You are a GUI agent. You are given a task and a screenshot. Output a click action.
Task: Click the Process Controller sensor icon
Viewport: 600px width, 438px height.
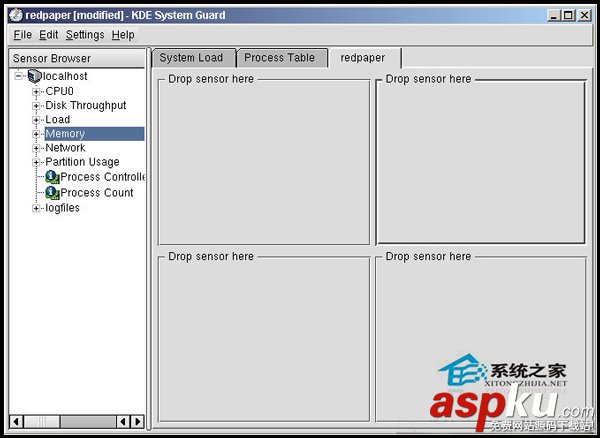(x=52, y=177)
